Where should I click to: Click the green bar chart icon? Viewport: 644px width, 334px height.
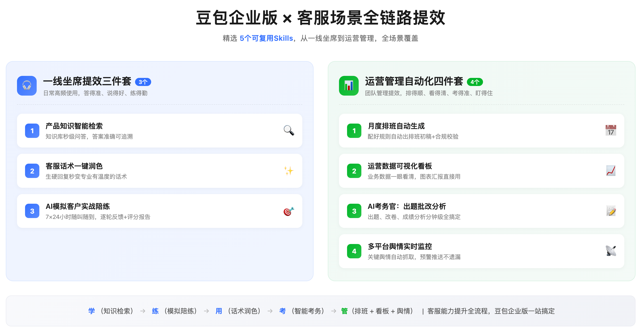[x=349, y=86]
